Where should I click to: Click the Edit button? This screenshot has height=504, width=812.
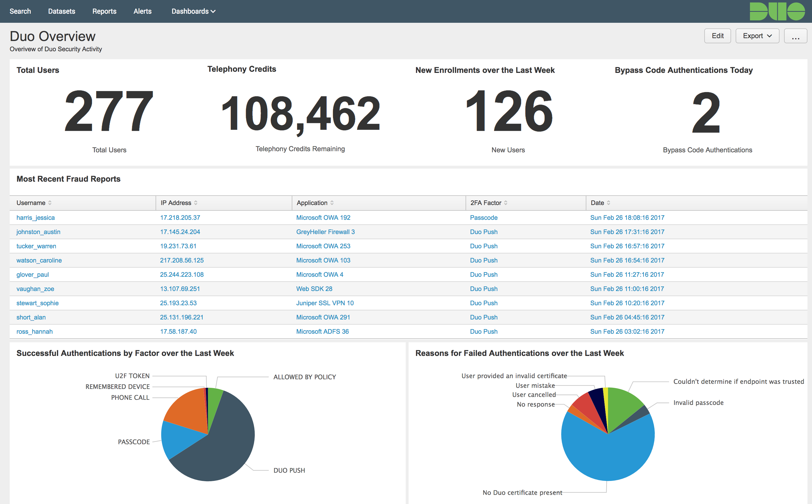[717, 36]
